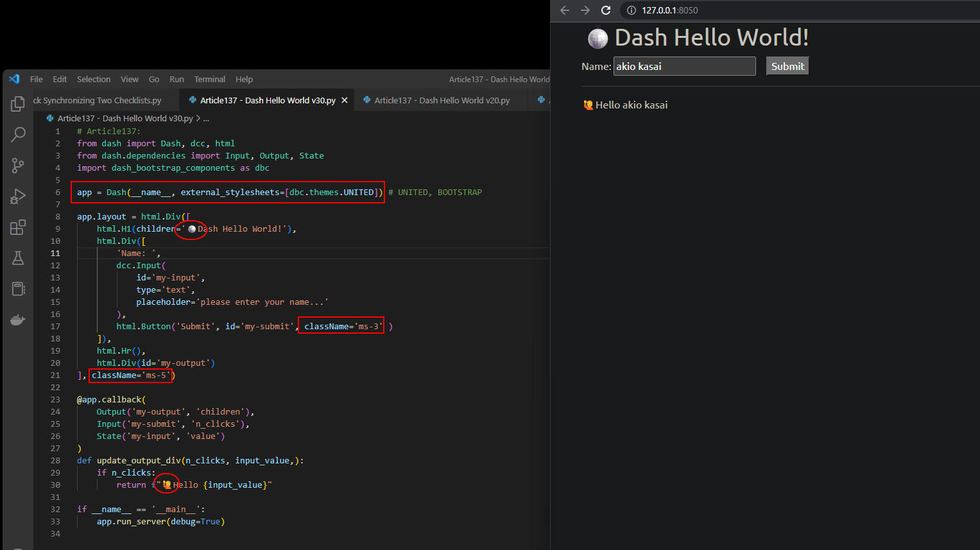Viewport: 980px width, 550px height.
Task: Click 'className='ms-3'' on line 17
Action: coord(343,326)
